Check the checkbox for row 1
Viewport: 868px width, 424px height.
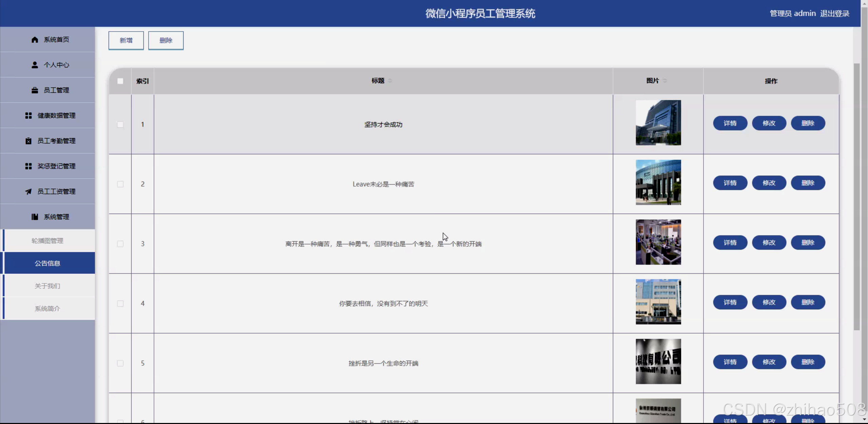[120, 124]
